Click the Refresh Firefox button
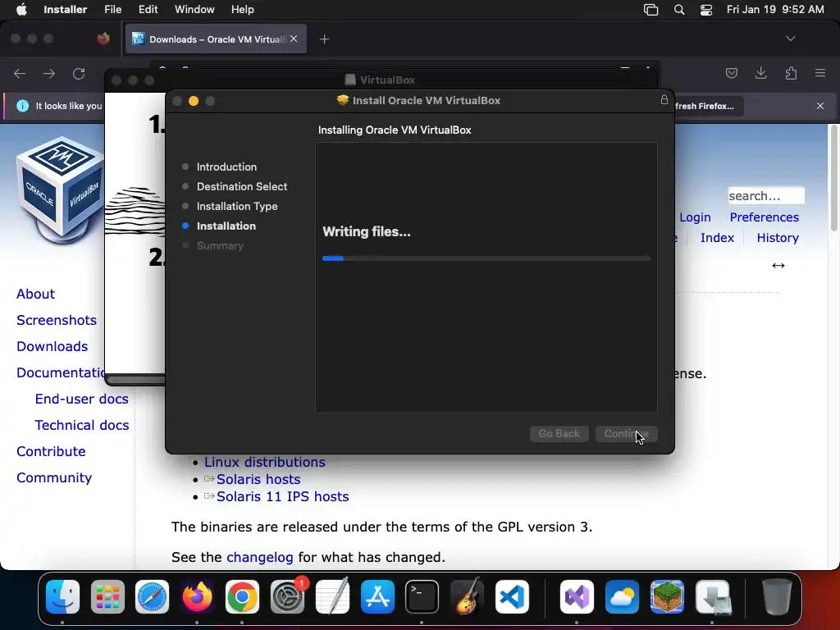 [707, 106]
